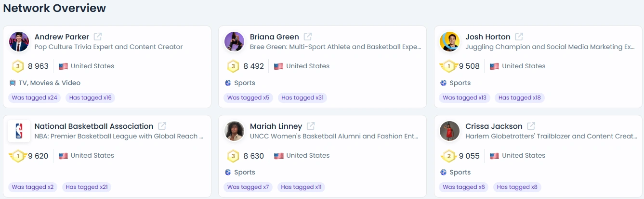Click the 'Has tagged x21' pill
Screen dimensions: 644x199
tap(87, 187)
